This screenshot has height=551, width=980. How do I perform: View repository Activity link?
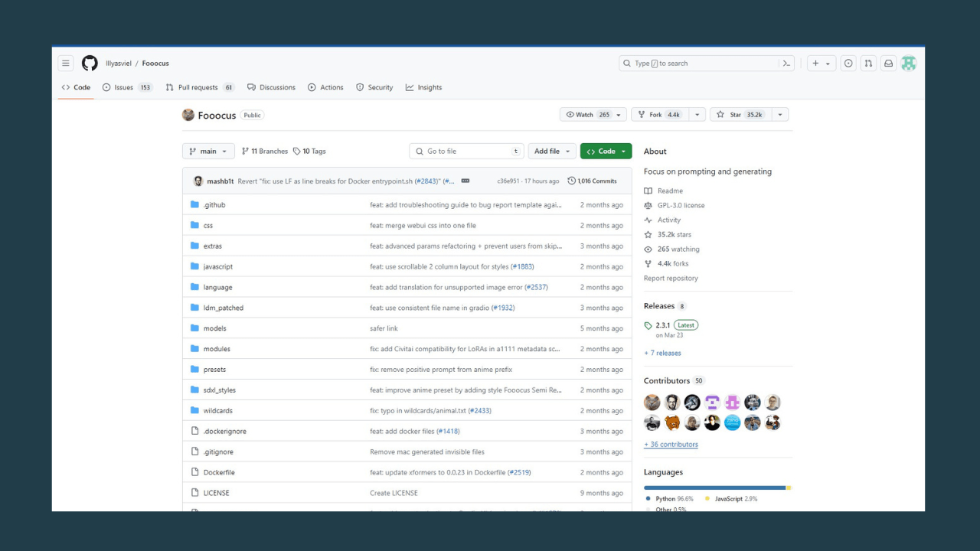click(662, 220)
